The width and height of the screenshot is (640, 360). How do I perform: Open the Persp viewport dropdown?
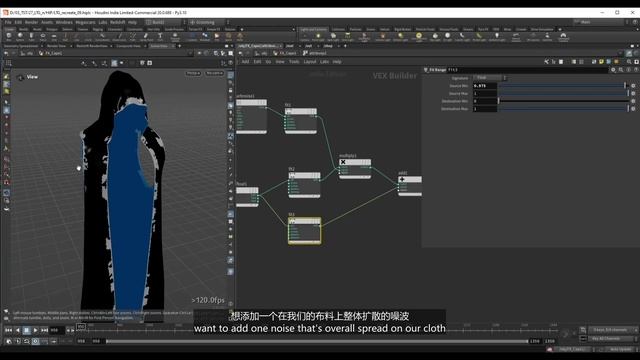click(193, 73)
